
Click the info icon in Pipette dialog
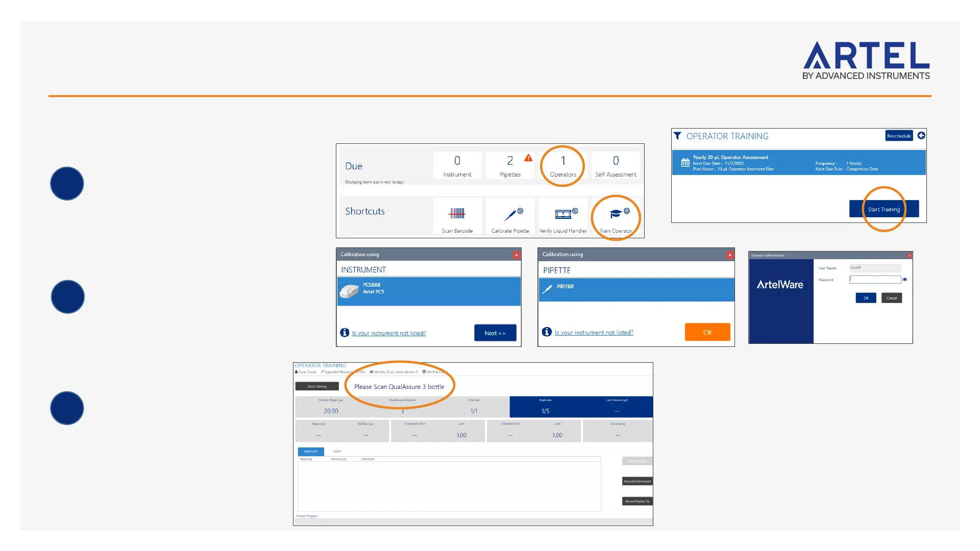(x=547, y=332)
